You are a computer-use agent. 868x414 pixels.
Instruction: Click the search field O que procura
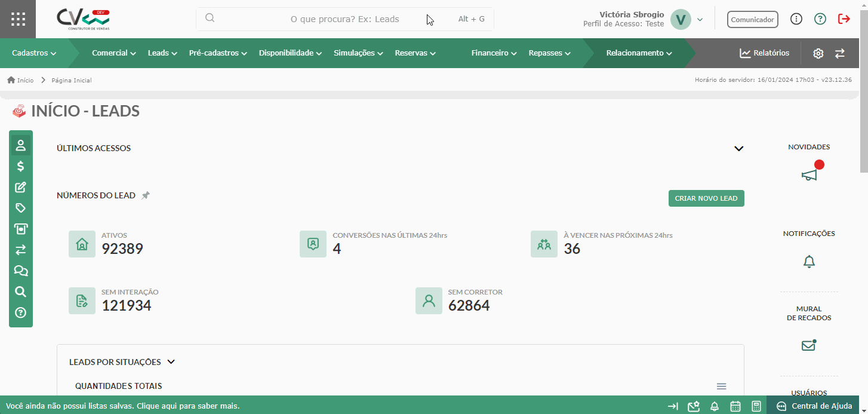point(344,19)
